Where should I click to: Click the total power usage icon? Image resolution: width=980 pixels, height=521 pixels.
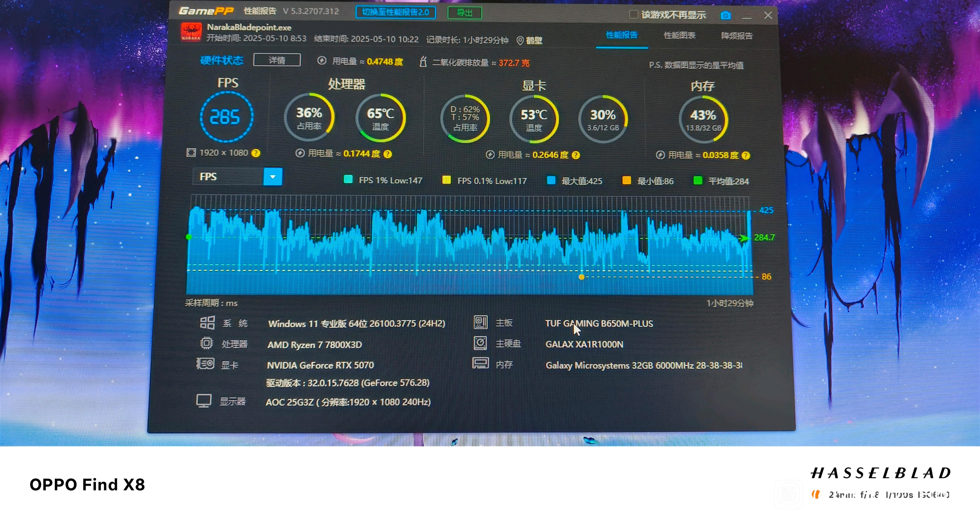322,61
